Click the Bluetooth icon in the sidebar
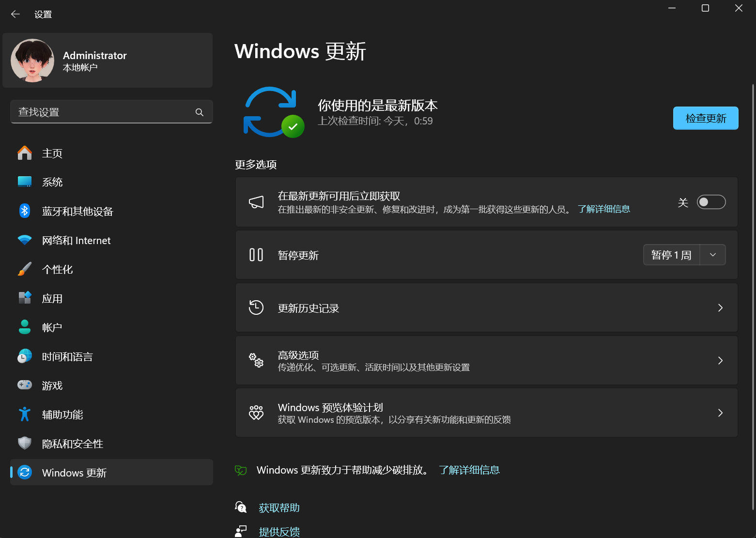 (25, 211)
